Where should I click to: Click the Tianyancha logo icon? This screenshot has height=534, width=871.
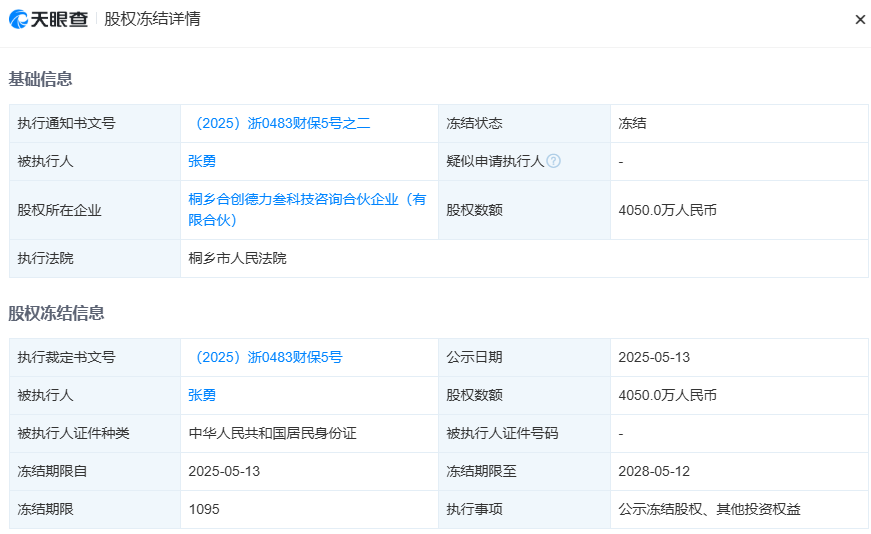[20, 19]
